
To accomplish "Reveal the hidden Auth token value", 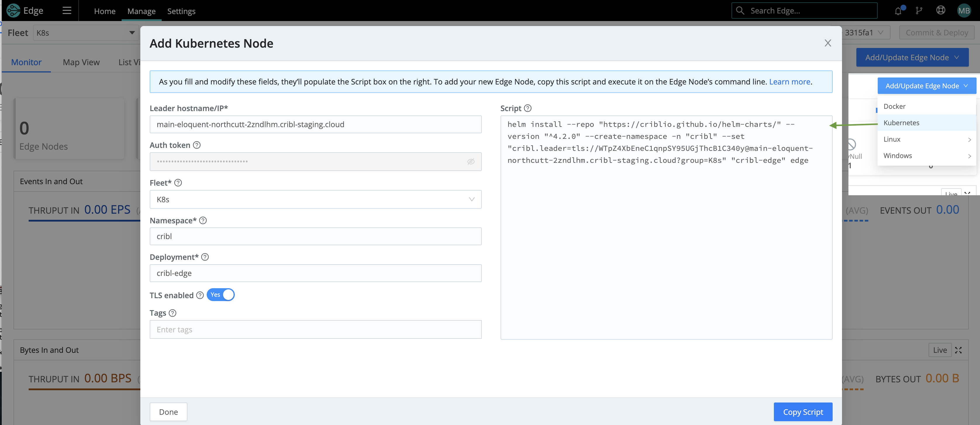I will (471, 161).
